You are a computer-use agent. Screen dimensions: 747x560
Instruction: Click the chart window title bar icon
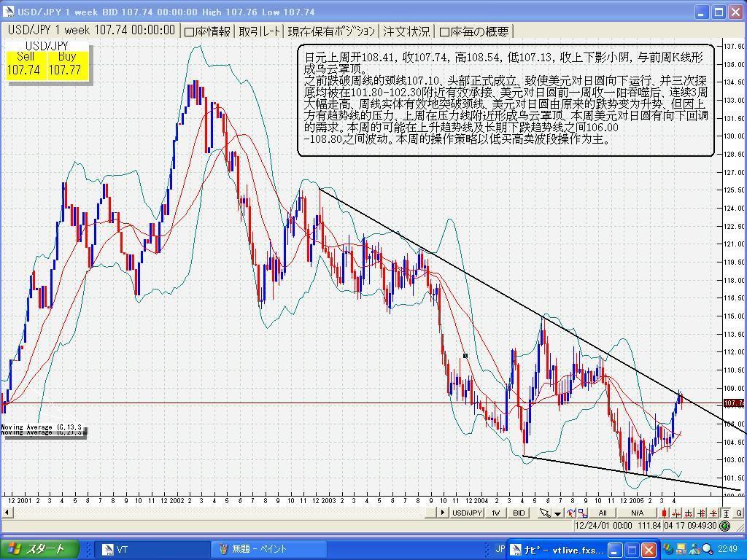[x=8, y=12]
